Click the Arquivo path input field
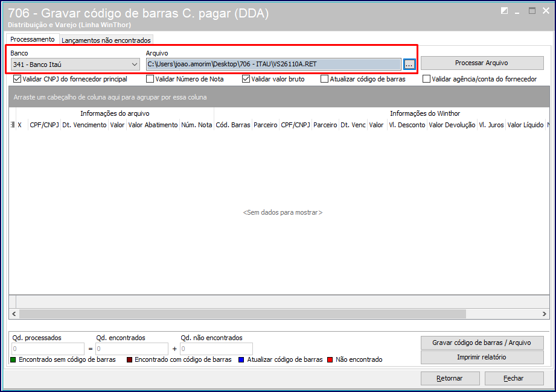 pyautogui.click(x=273, y=65)
